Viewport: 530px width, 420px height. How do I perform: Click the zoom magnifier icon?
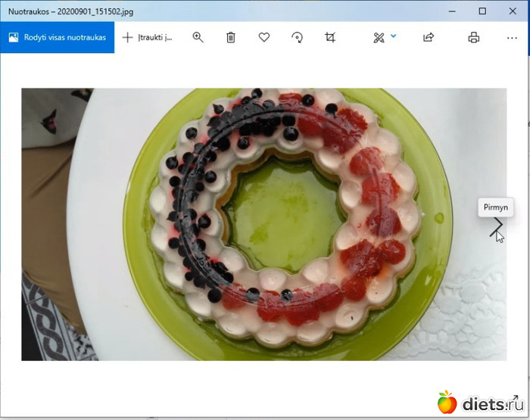pyautogui.click(x=198, y=37)
